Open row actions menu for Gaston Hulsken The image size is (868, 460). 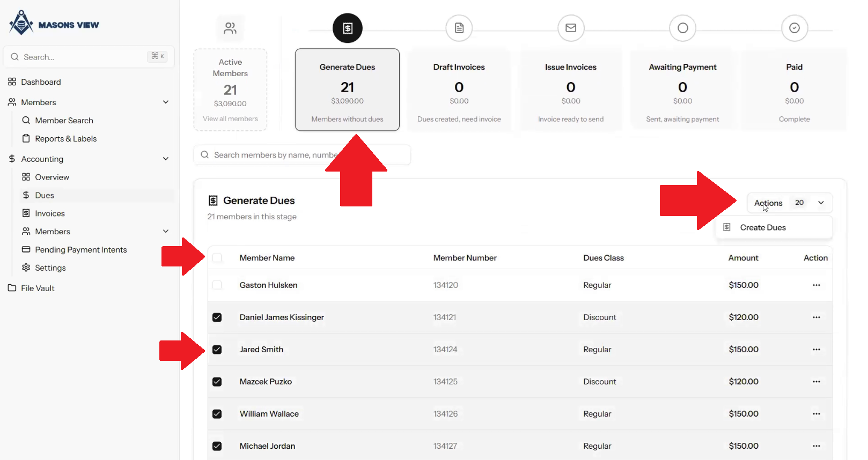coord(816,285)
